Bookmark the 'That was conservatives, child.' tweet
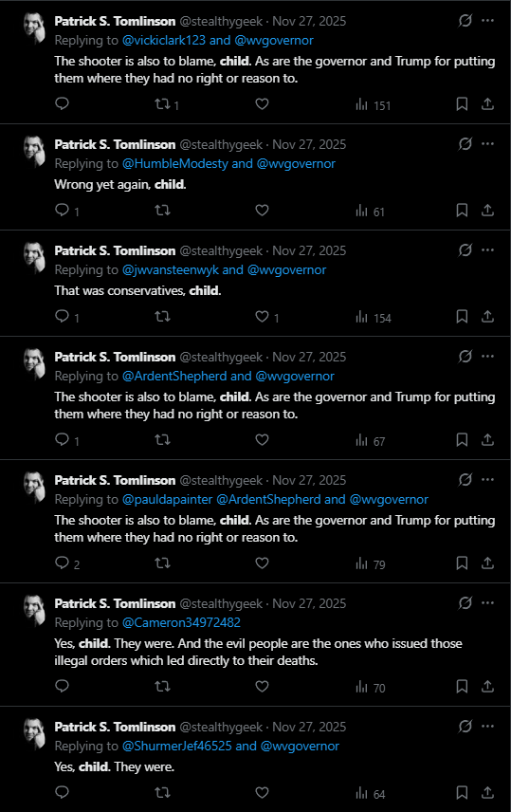Viewport: 511px width, 812px height. click(462, 317)
